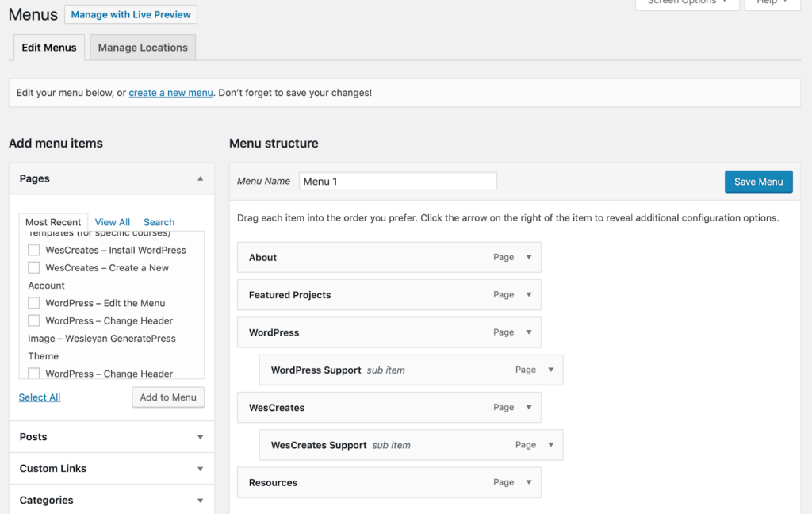Click the Add to Menu button
The width and height of the screenshot is (812, 514).
click(x=168, y=397)
